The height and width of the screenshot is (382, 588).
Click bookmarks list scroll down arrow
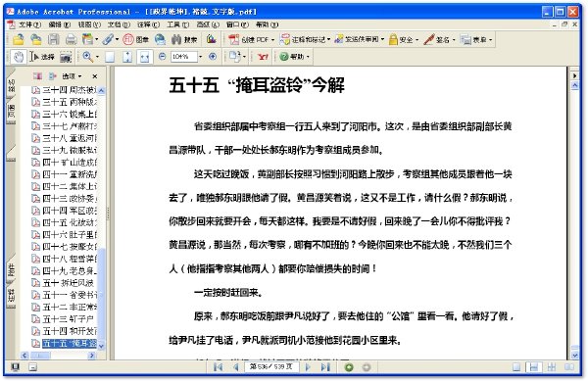tap(101, 346)
